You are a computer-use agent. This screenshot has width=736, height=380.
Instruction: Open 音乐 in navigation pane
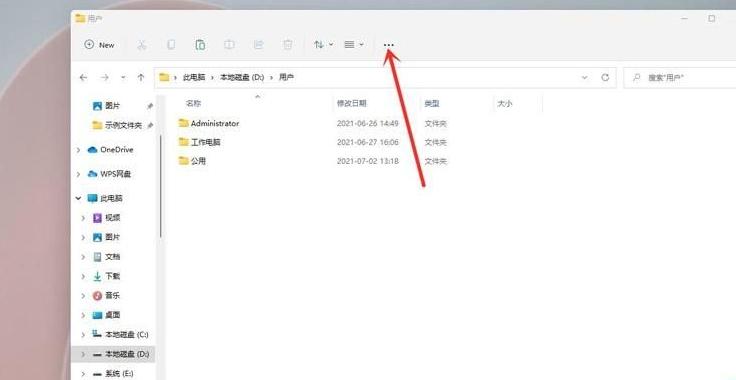coord(113,296)
